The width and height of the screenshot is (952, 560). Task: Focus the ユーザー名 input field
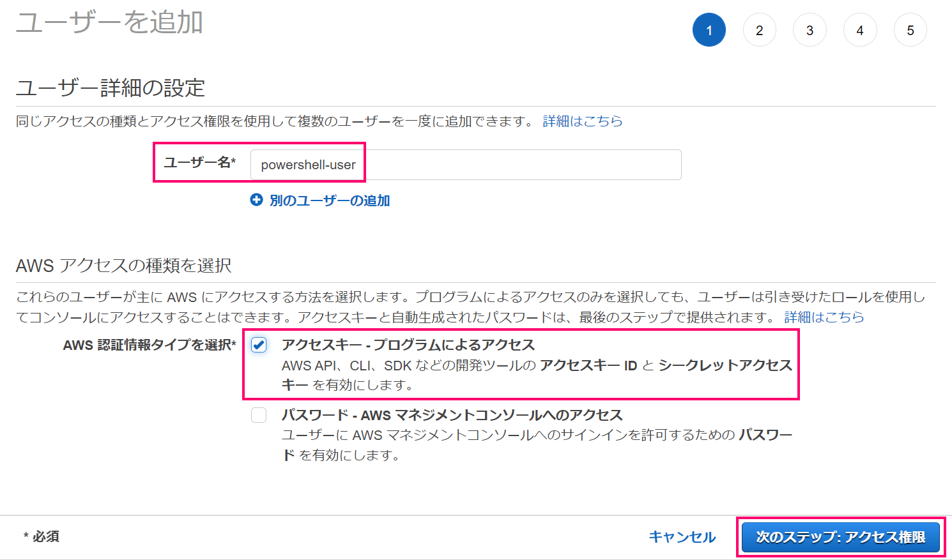coord(466,165)
